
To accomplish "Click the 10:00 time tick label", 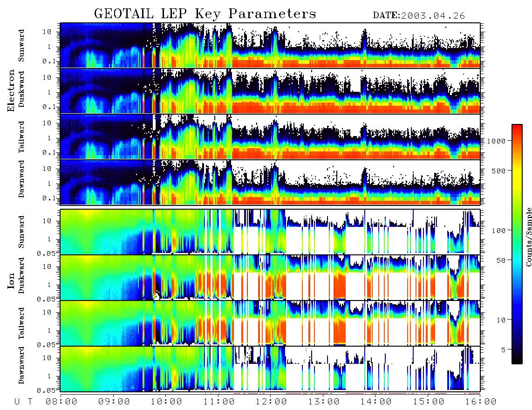I will point(166,402).
